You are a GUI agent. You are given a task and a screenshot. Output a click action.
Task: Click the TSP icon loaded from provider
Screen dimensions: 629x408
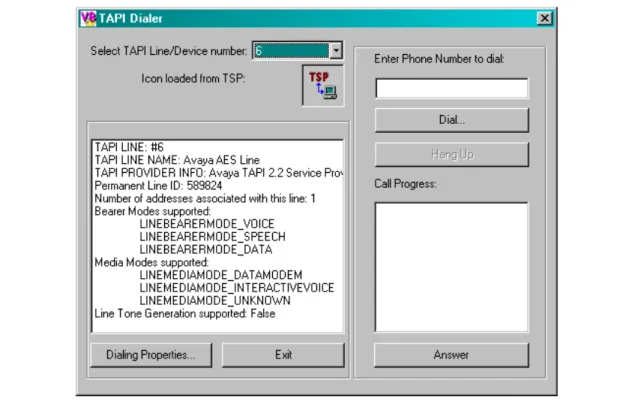323,85
